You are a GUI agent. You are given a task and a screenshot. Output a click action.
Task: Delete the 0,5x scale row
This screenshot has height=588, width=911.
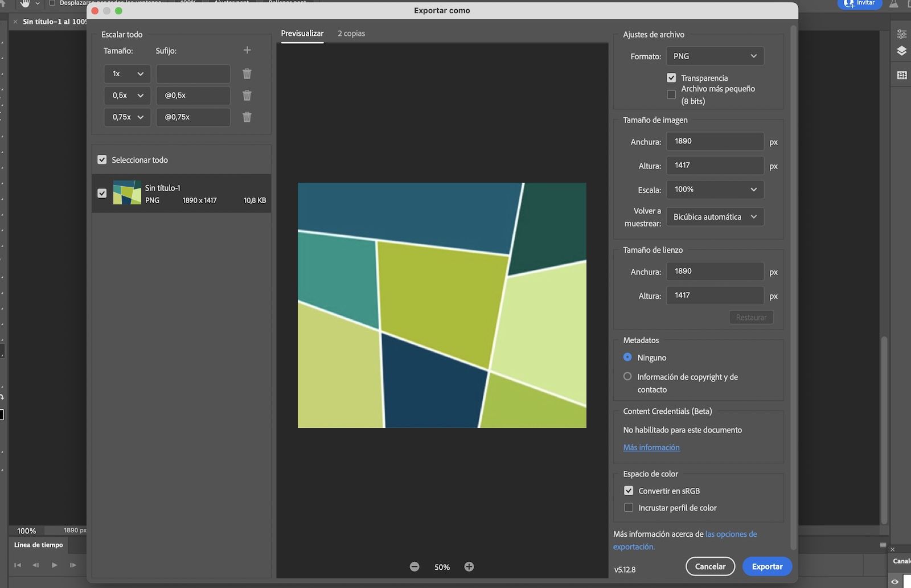click(247, 95)
